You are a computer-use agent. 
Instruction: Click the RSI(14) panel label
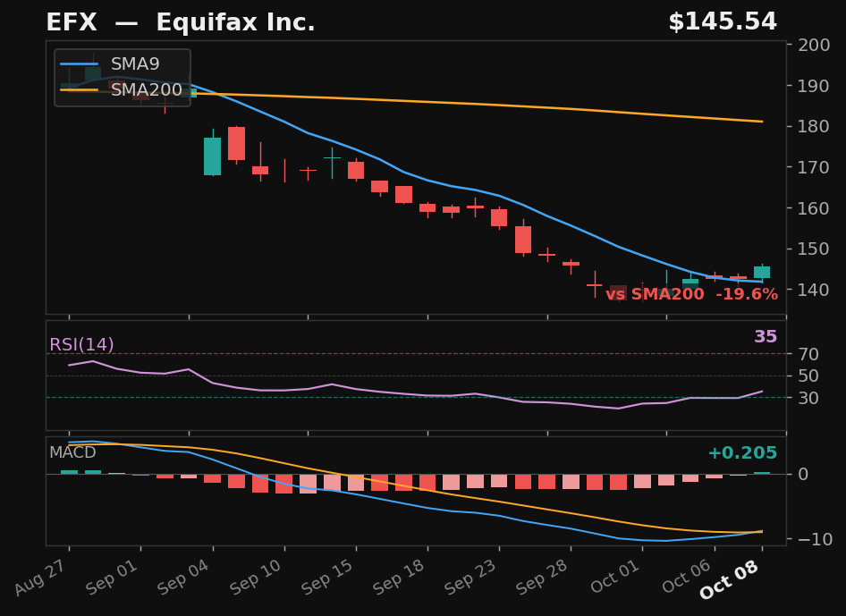(81, 345)
